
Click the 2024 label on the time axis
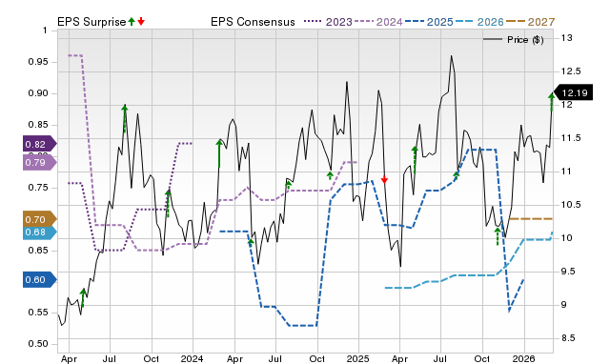point(193,358)
